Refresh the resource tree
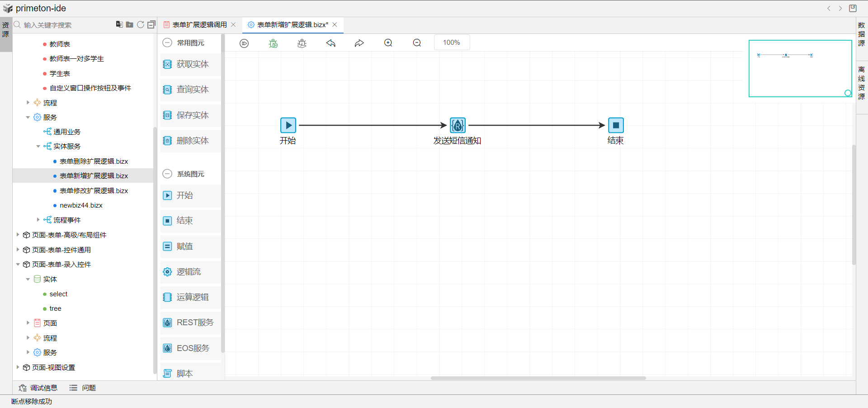The height and width of the screenshot is (408, 868). [141, 24]
